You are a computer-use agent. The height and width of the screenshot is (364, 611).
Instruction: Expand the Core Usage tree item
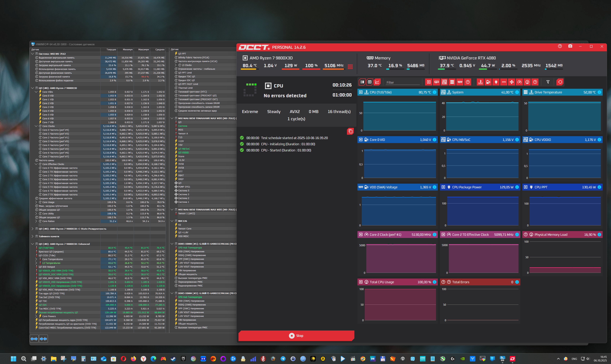pos(36,202)
